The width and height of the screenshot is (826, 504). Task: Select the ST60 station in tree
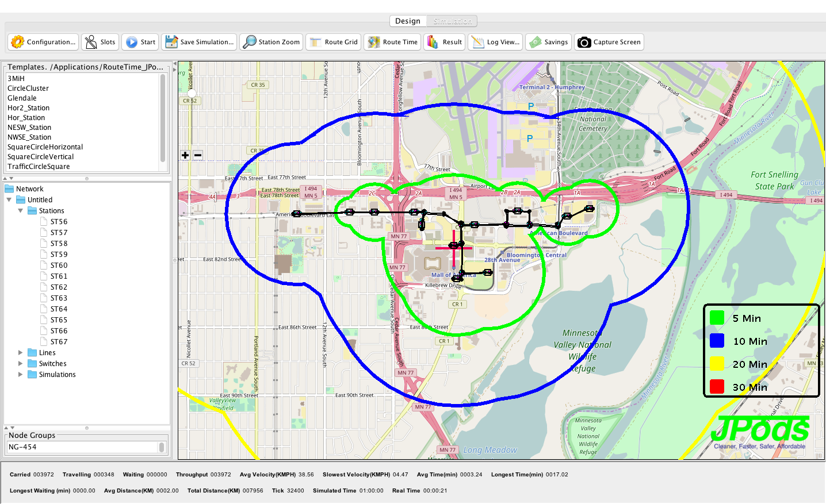tap(59, 266)
